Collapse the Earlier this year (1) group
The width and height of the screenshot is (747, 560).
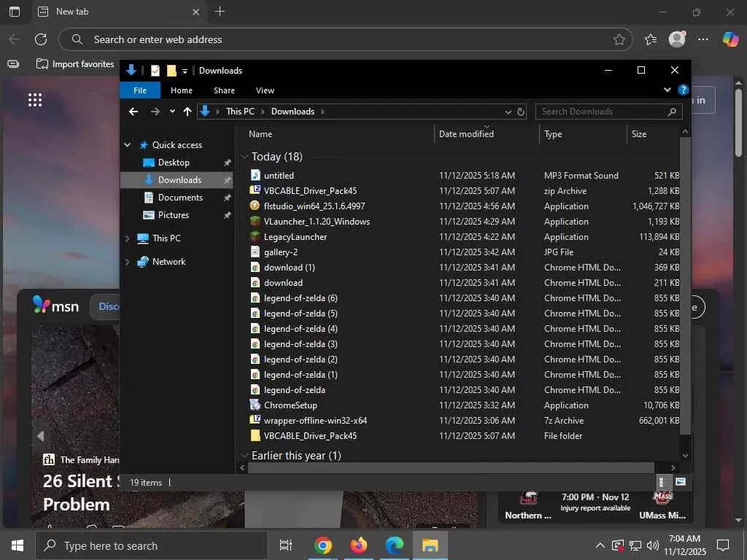pyautogui.click(x=244, y=456)
